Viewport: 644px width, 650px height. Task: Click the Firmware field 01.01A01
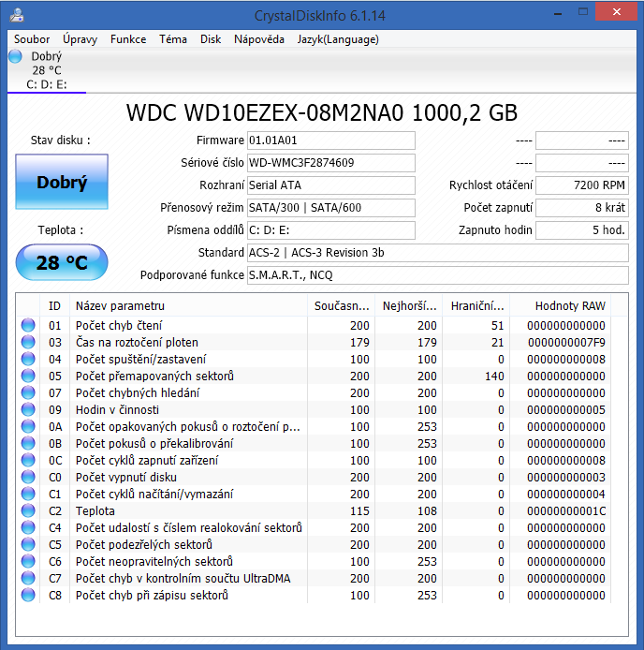pyautogui.click(x=330, y=140)
